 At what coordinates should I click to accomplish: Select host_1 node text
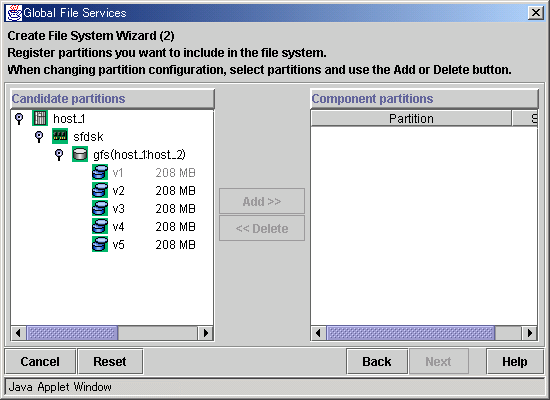(69, 119)
